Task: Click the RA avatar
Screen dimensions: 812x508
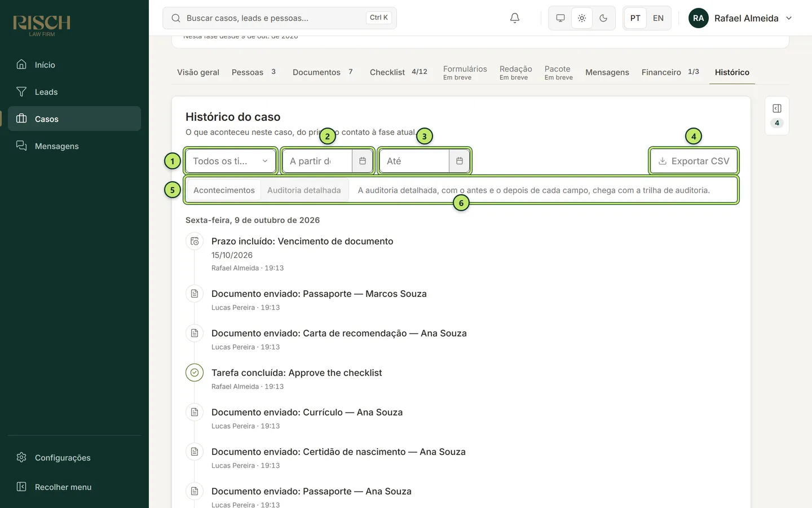Action: tap(699, 18)
